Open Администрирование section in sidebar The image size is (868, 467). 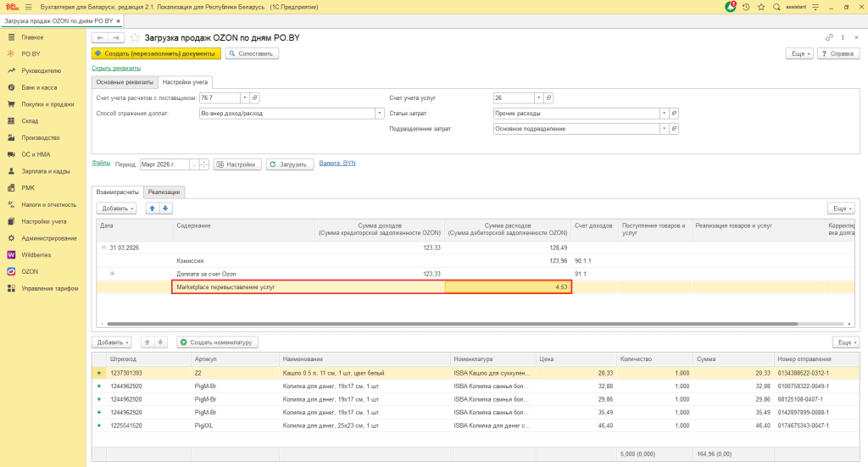pyautogui.click(x=48, y=238)
